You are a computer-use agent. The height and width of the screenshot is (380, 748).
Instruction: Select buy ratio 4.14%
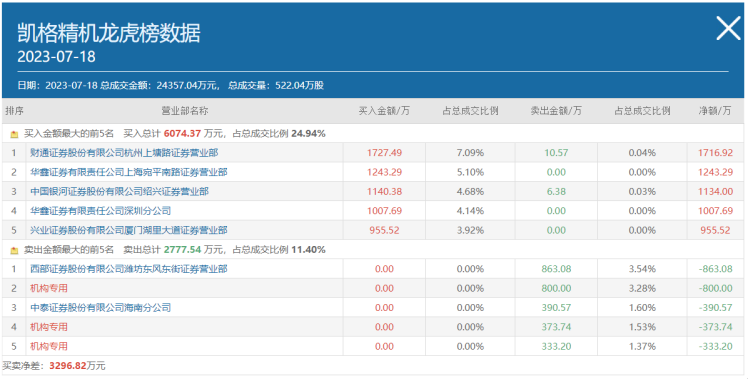click(470, 211)
